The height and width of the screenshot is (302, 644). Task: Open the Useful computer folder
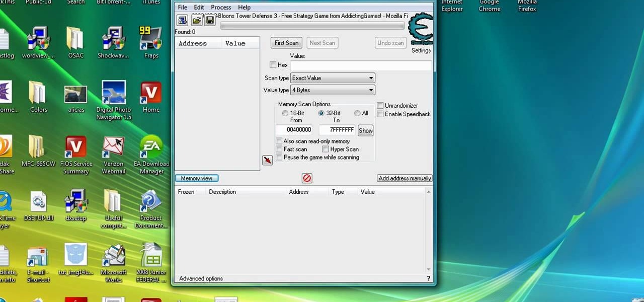pyautogui.click(x=113, y=209)
